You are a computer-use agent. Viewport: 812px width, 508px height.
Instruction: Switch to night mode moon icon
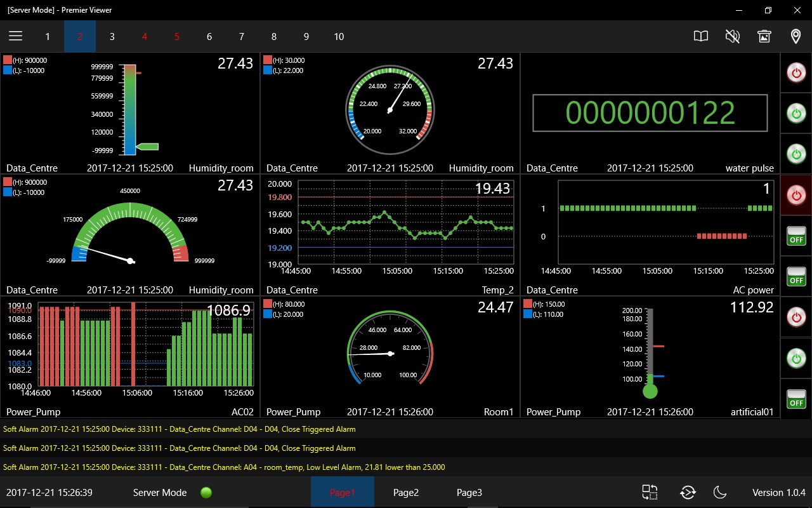pyautogui.click(x=720, y=493)
